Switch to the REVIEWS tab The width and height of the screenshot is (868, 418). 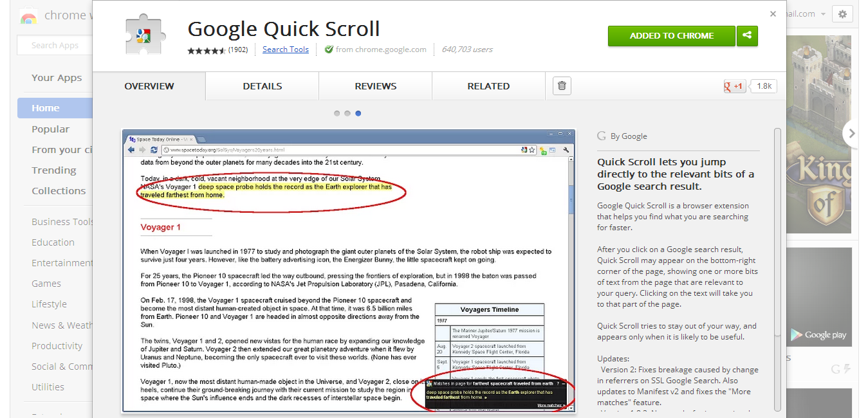click(375, 86)
